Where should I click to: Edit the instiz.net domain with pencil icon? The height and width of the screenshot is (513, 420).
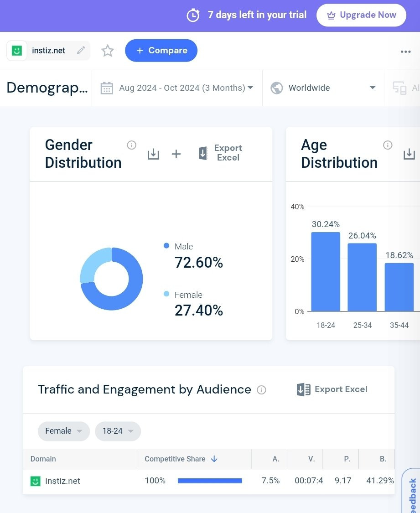(x=81, y=50)
